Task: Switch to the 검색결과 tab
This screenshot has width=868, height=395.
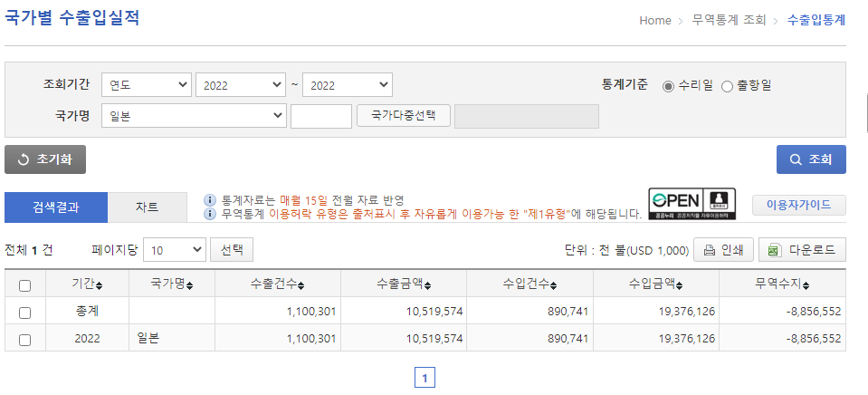Action: point(56,207)
